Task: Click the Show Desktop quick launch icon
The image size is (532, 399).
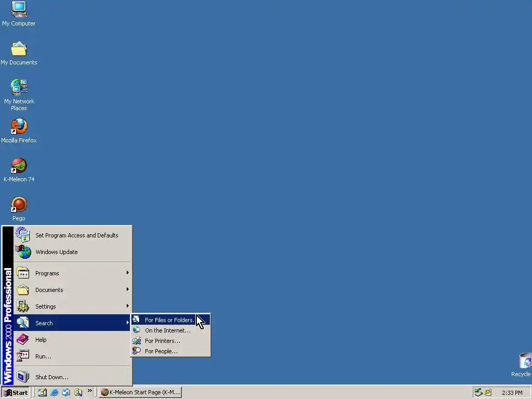Action: [43, 392]
